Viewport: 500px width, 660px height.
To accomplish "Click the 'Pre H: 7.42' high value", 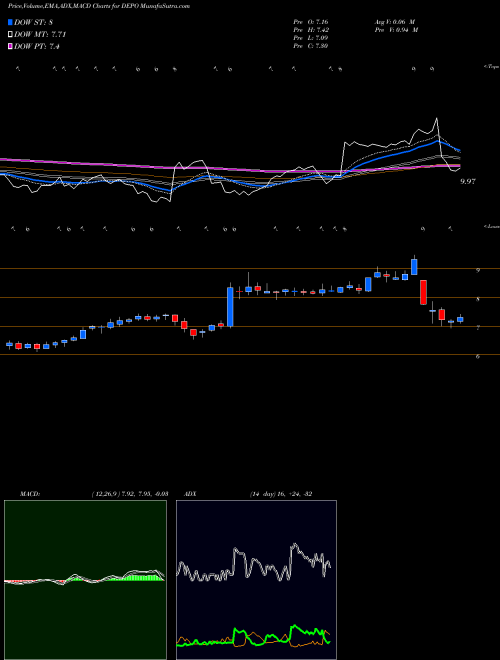I will tap(311, 30).
